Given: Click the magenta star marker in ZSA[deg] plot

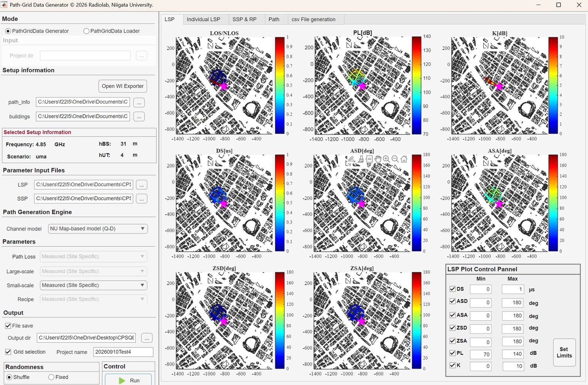Looking at the screenshot, I should tap(361, 321).
